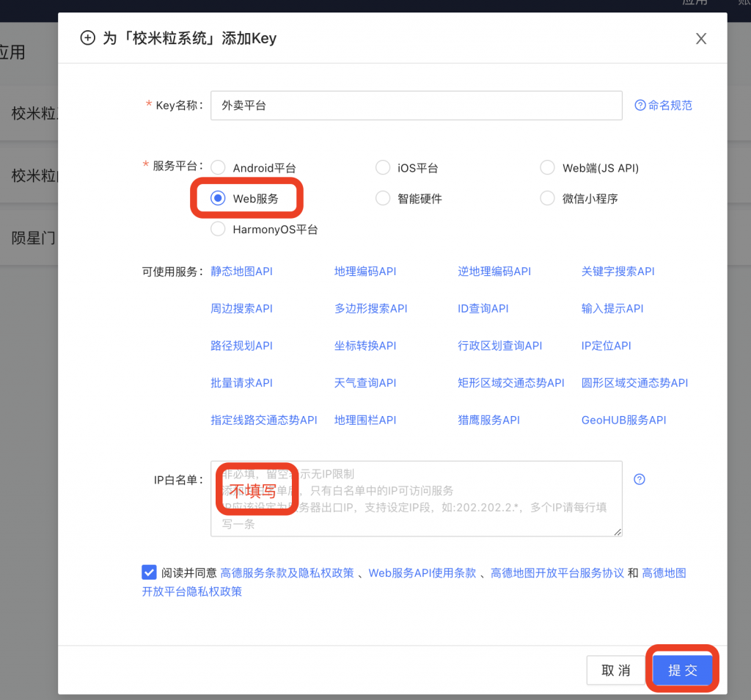Screen dimensions: 751x700
Task: Select Web端(JS API) as service platform
Action: point(547,167)
